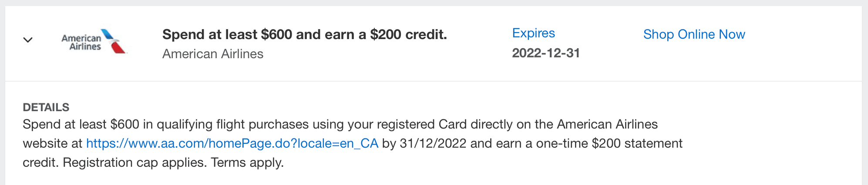
Task: Open the Shop Online Now link
Action: (x=694, y=34)
